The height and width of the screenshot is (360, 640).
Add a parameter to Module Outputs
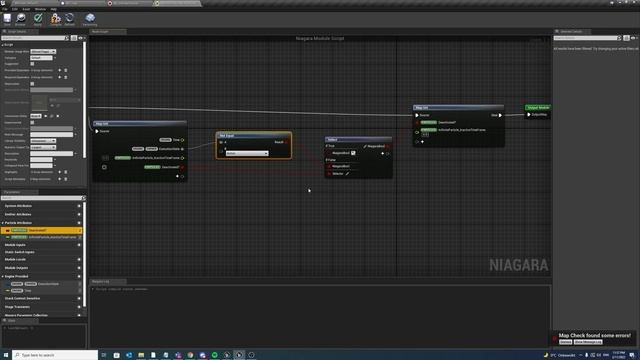pos(79,268)
